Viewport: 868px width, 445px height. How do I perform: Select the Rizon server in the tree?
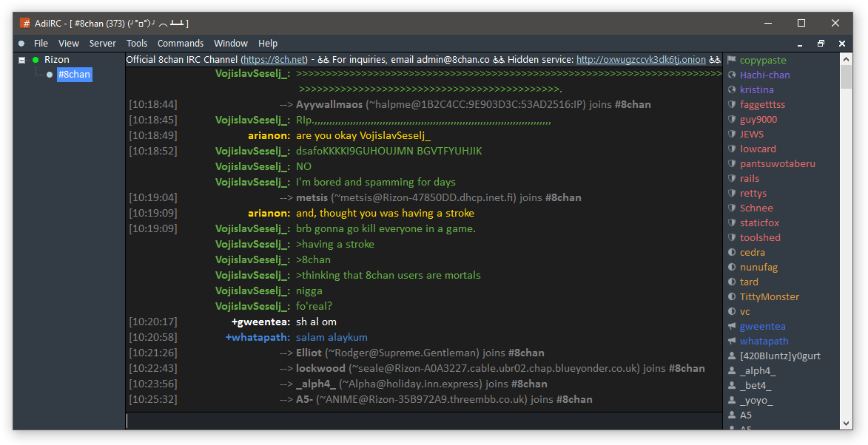click(57, 60)
